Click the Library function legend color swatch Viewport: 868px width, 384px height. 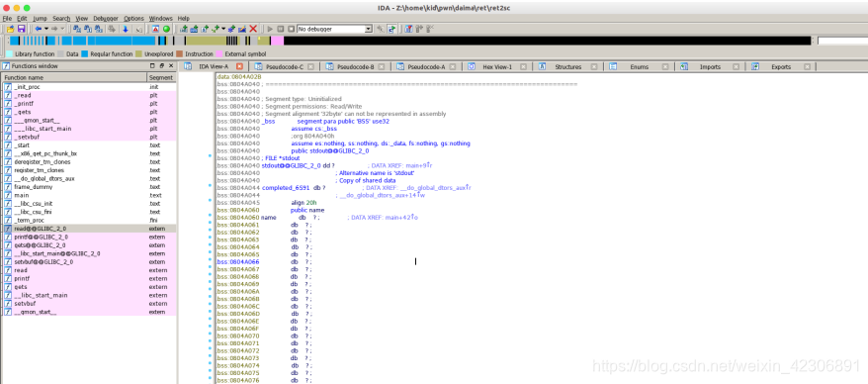[x=10, y=53]
